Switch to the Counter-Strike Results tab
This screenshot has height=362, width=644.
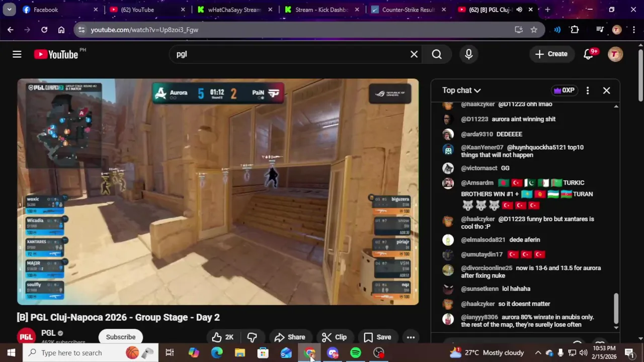409,10
